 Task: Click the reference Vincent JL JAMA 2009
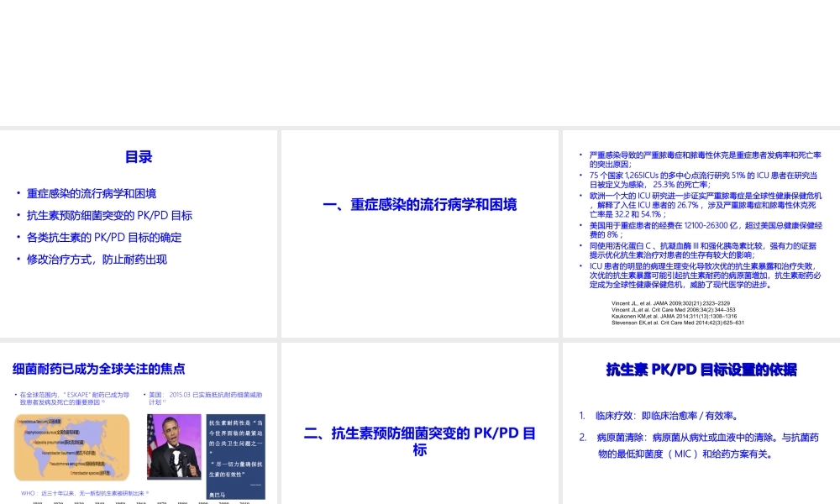(x=670, y=303)
